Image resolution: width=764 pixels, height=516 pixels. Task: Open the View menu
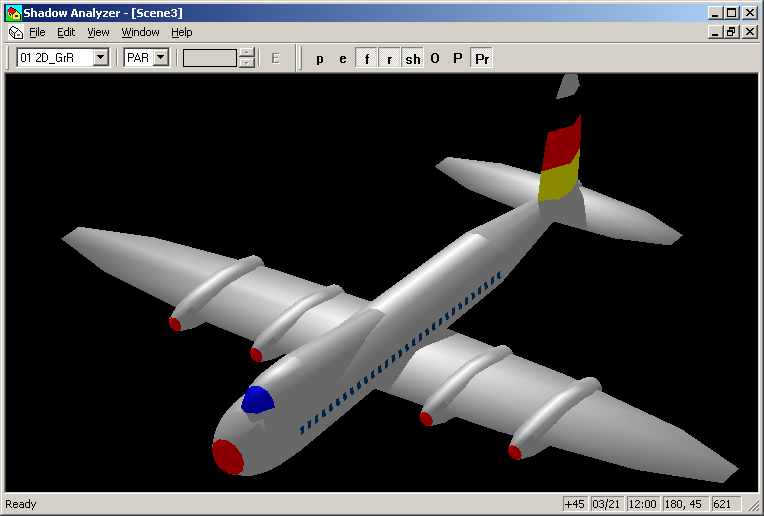click(98, 32)
